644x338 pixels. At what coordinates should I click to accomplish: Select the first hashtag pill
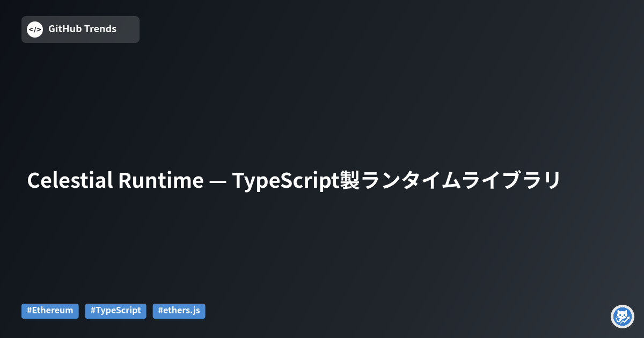(50, 311)
